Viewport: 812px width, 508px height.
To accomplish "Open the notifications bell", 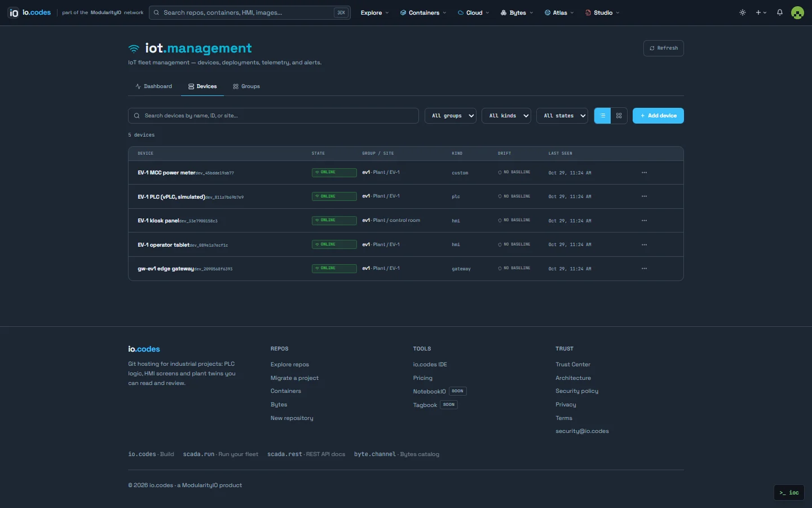I will tap(780, 12).
